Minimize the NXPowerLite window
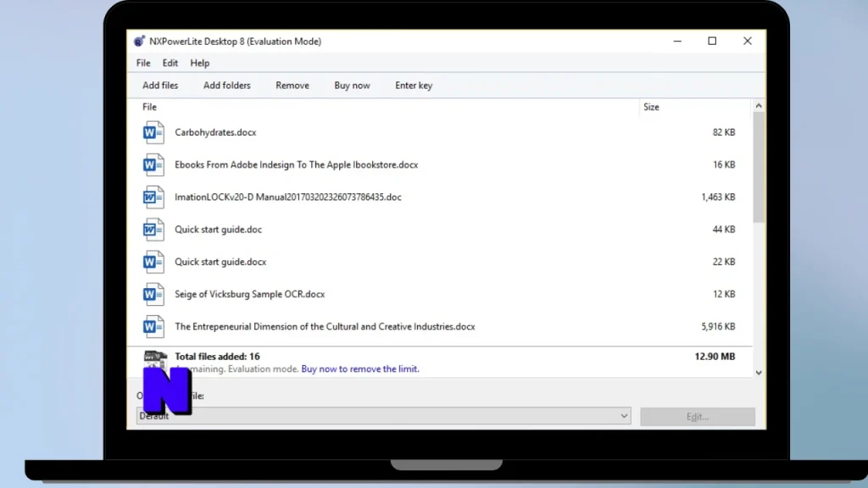 [x=677, y=41]
